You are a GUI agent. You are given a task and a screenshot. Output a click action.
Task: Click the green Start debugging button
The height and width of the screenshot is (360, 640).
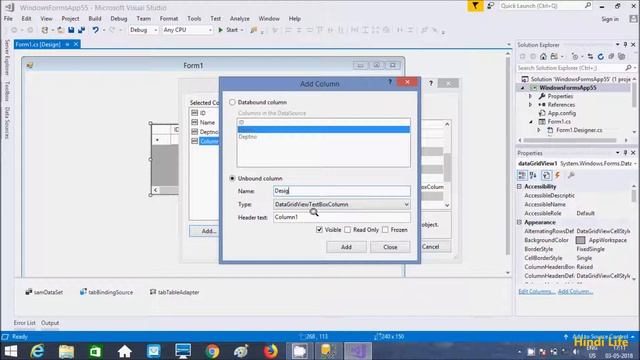coord(221,30)
